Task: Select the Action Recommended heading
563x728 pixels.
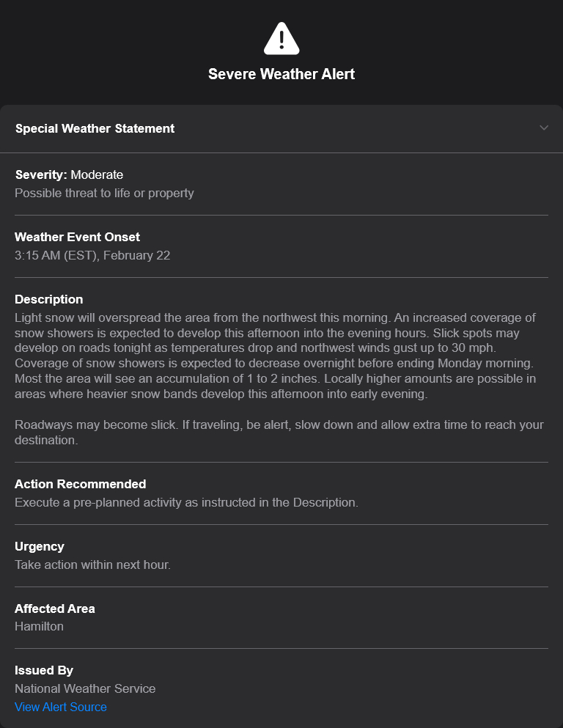Action: pyautogui.click(x=80, y=484)
